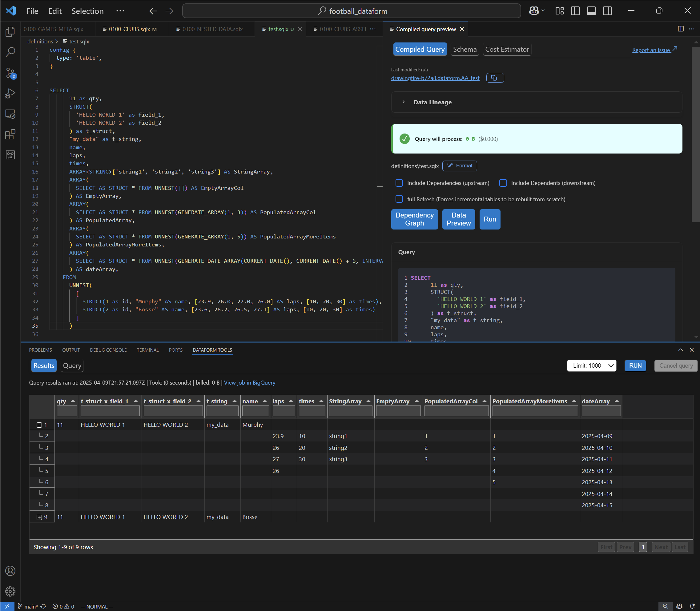This screenshot has height=611, width=700.
Task: Sort by dateArray column arrow
Action: (x=617, y=401)
